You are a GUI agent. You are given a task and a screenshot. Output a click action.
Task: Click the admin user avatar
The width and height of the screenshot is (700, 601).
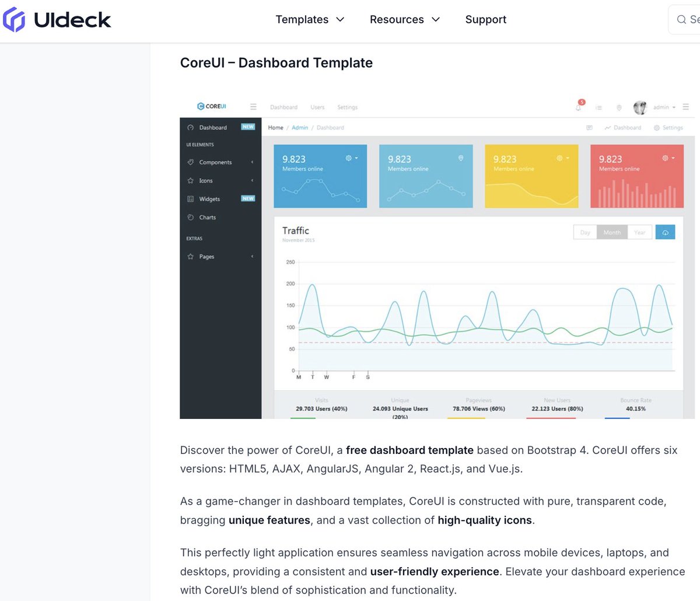[640, 107]
